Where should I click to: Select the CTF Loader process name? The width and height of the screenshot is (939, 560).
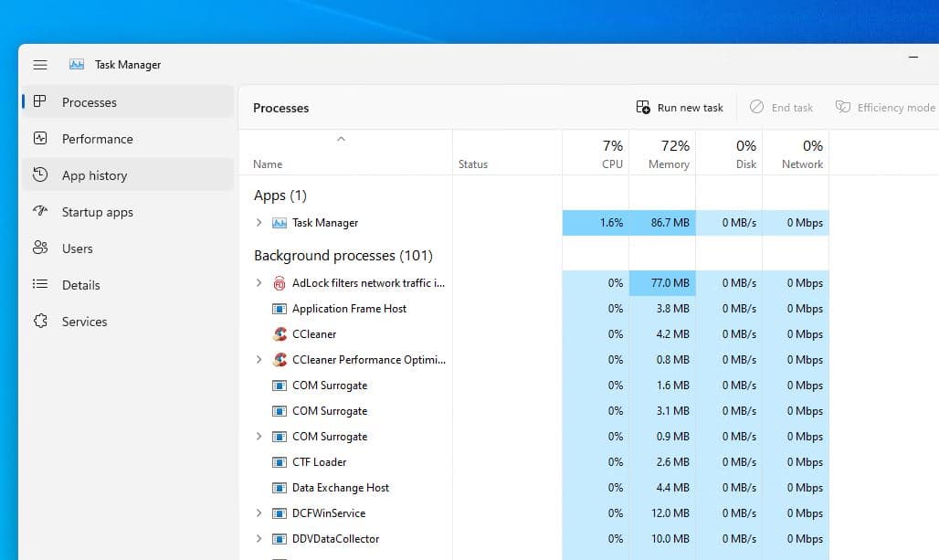point(319,462)
